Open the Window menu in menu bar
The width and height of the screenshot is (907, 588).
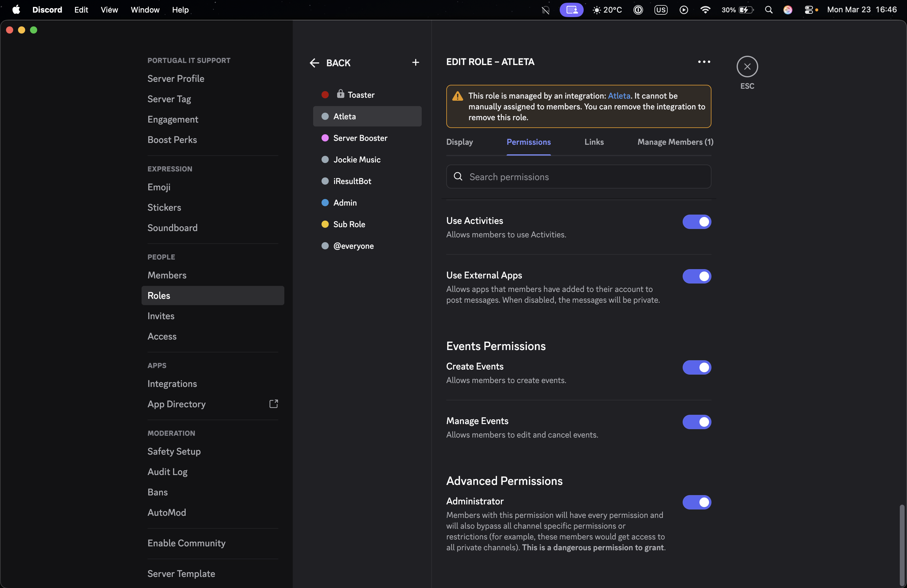(x=145, y=10)
